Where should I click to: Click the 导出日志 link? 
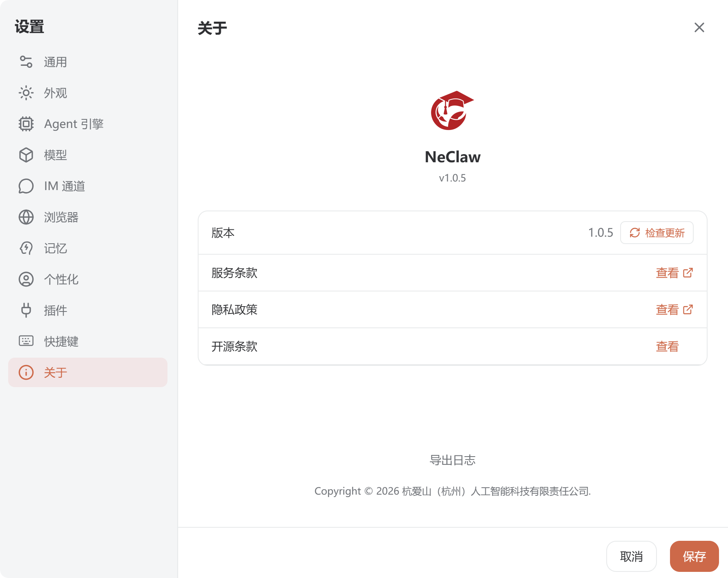(x=453, y=460)
